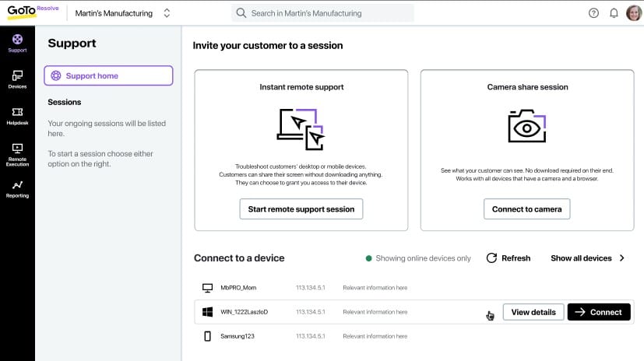Click the phone icon beside Samsung123
The image size is (644, 361).
pos(207,336)
